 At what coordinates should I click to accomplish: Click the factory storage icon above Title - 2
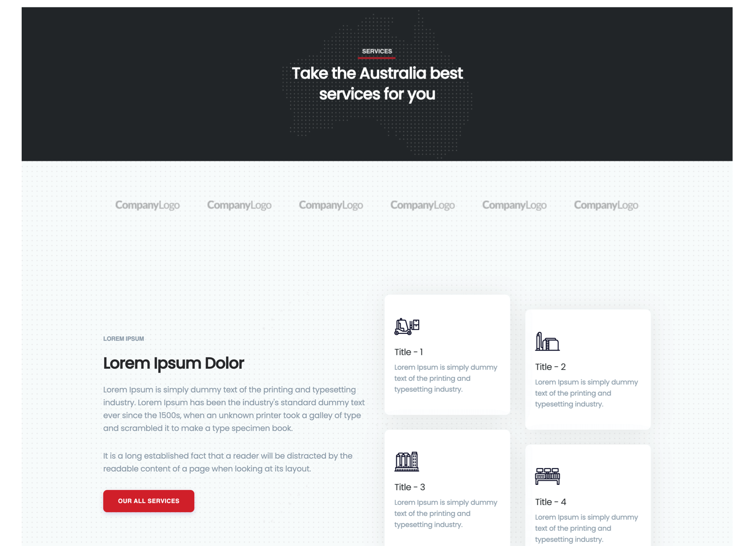(x=547, y=341)
